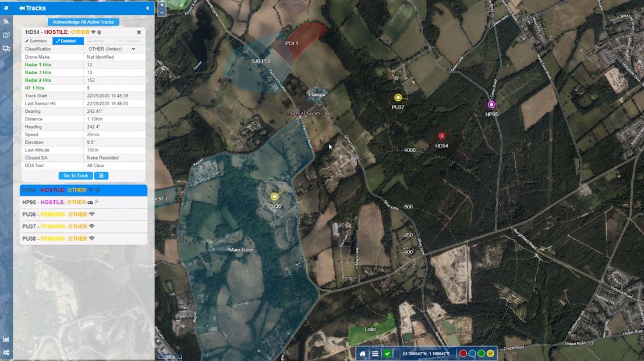
Task: Toggle the red track filter circle
Action: 463,353
